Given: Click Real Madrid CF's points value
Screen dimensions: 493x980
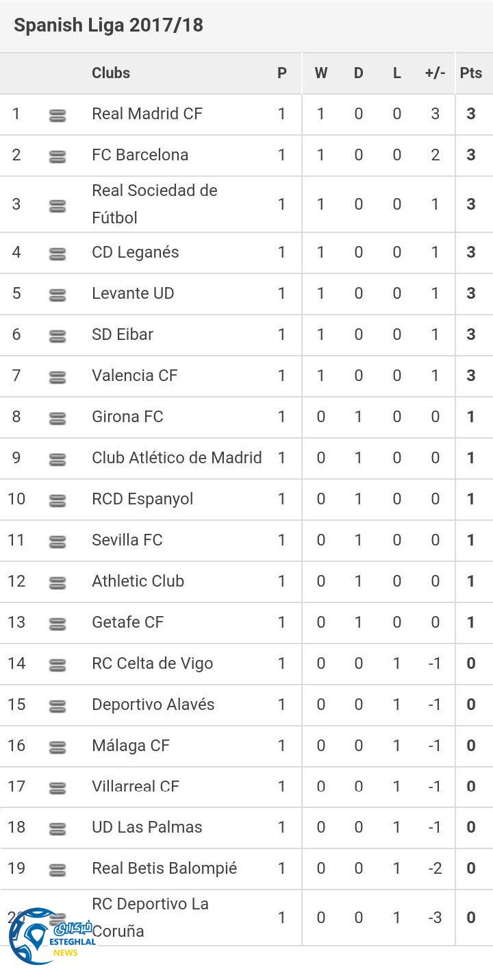Looking at the screenshot, I should pos(471,114).
